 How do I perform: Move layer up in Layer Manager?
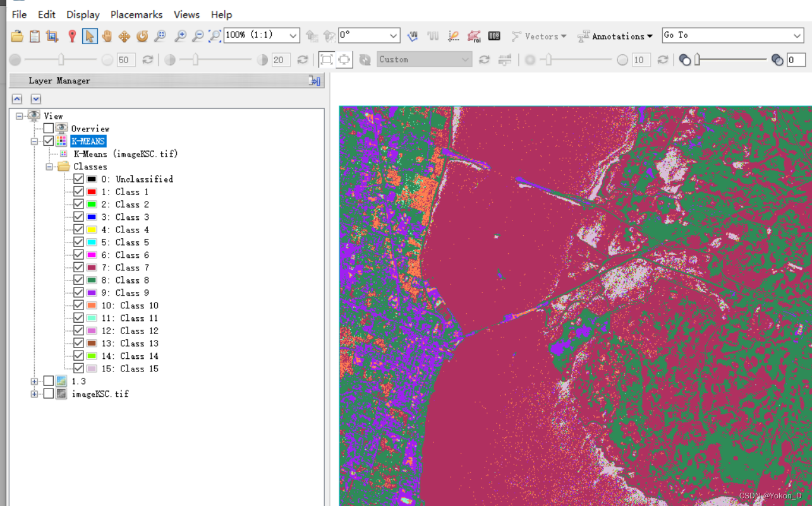17,99
